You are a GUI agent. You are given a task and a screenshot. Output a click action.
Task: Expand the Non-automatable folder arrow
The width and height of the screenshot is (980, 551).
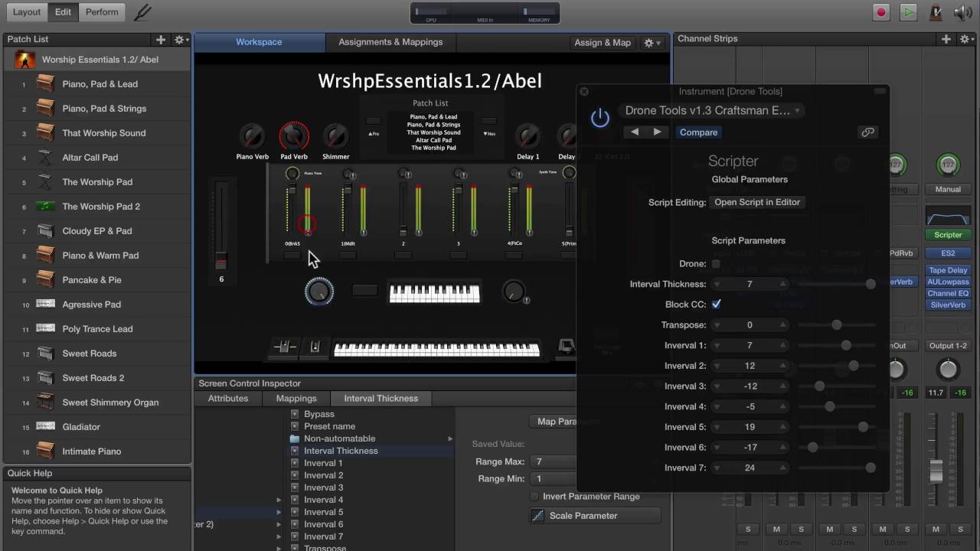pos(450,439)
